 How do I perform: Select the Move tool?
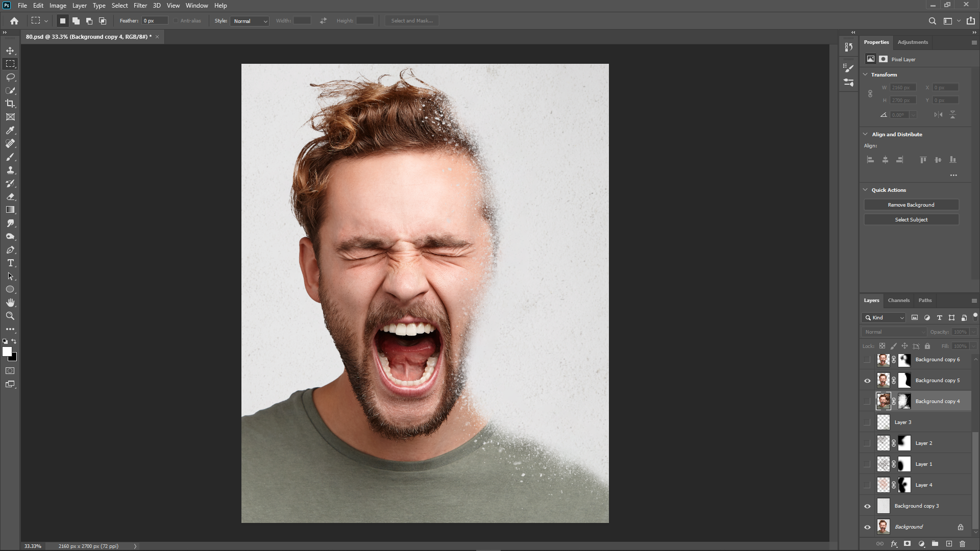[x=10, y=51]
